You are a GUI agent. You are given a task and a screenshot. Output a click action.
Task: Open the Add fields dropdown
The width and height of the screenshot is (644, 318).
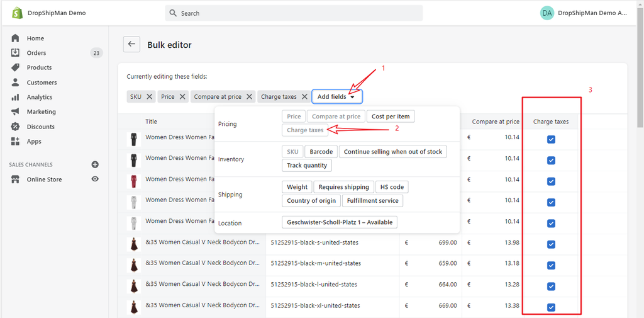click(337, 97)
